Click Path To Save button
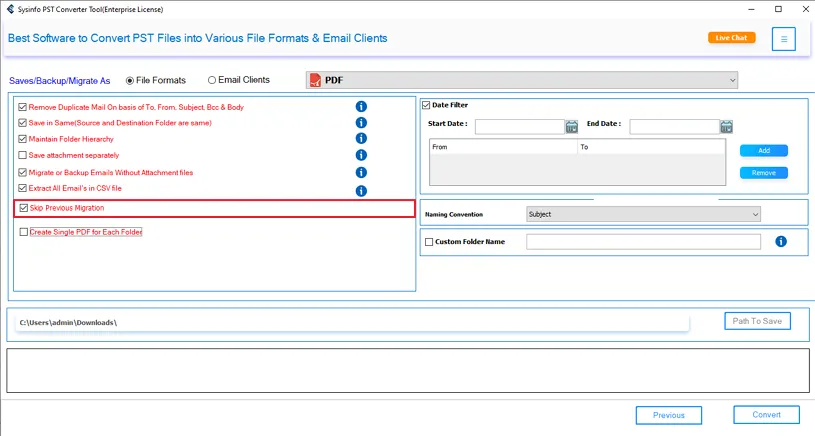The height and width of the screenshot is (436, 815). coord(757,321)
